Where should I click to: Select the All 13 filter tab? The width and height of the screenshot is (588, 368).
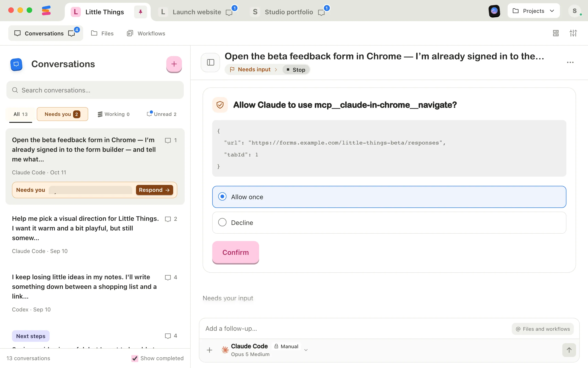21,114
